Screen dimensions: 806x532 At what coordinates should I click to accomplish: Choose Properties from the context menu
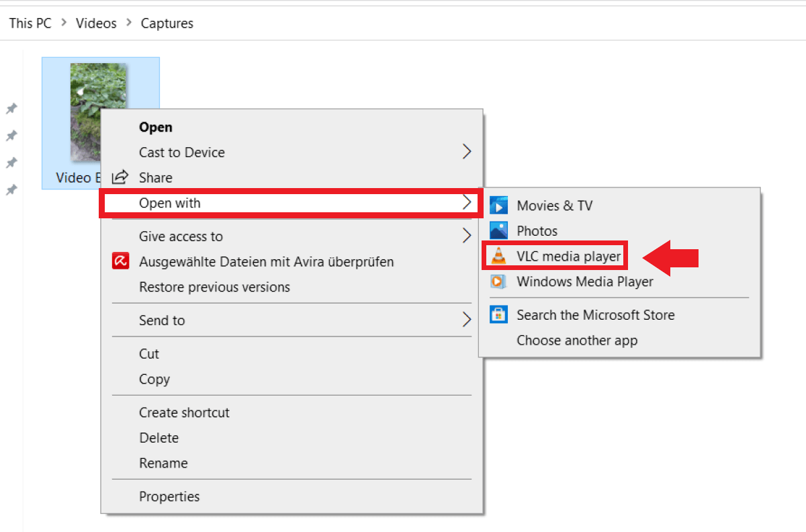pos(169,496)
